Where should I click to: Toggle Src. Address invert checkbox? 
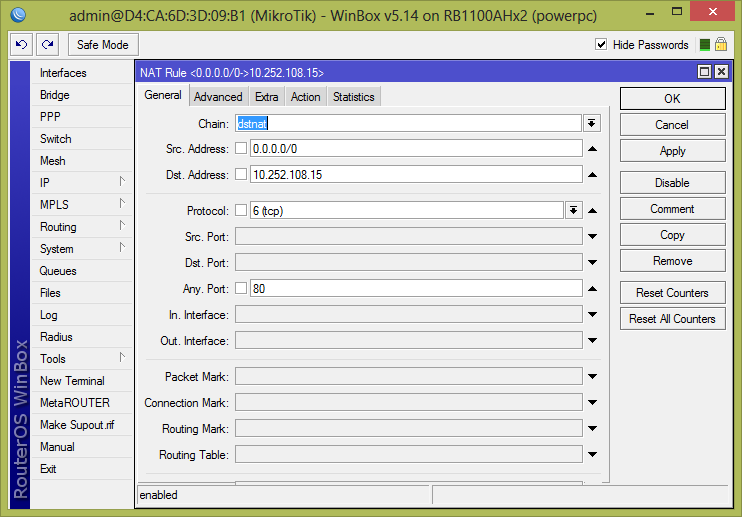click(241, 149)
